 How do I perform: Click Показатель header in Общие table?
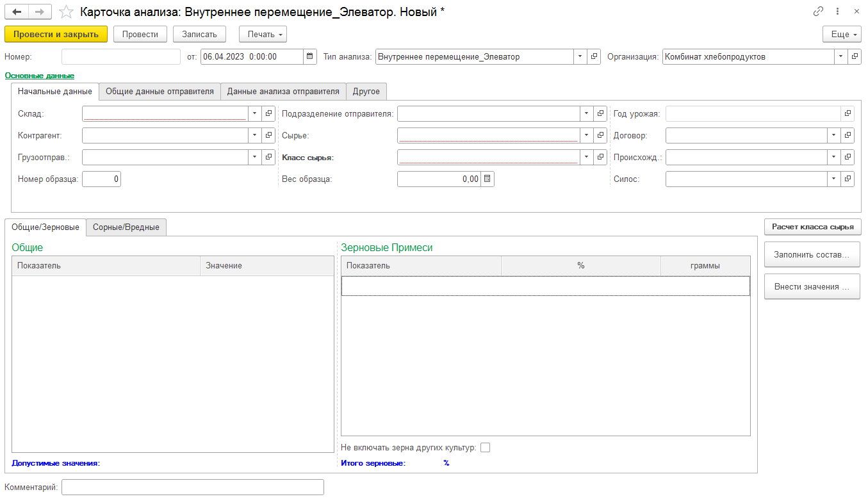click(106, 265)
